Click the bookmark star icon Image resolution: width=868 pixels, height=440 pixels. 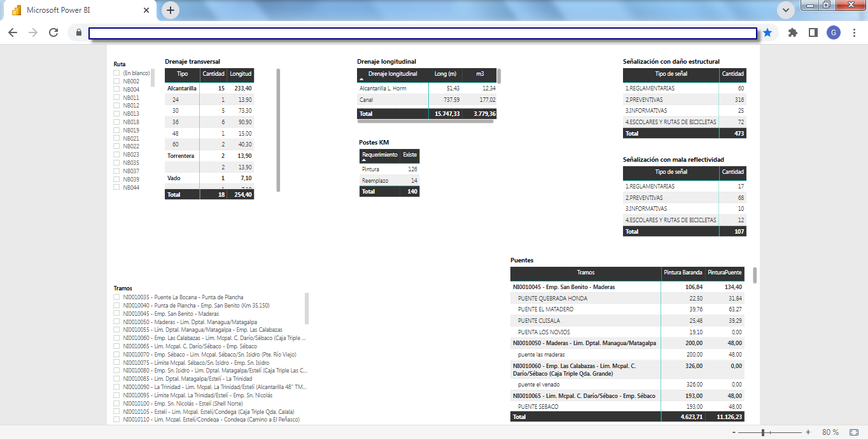point(767,32)
